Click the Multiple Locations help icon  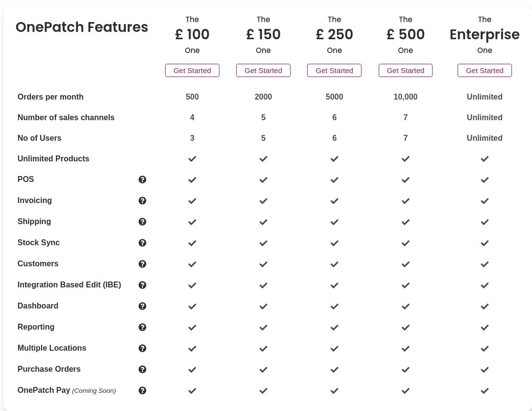(142, 348)
